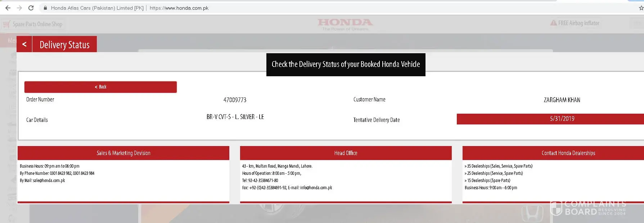
Task: Click the shopping cart icon for Spare Parts
Action: 6,24
